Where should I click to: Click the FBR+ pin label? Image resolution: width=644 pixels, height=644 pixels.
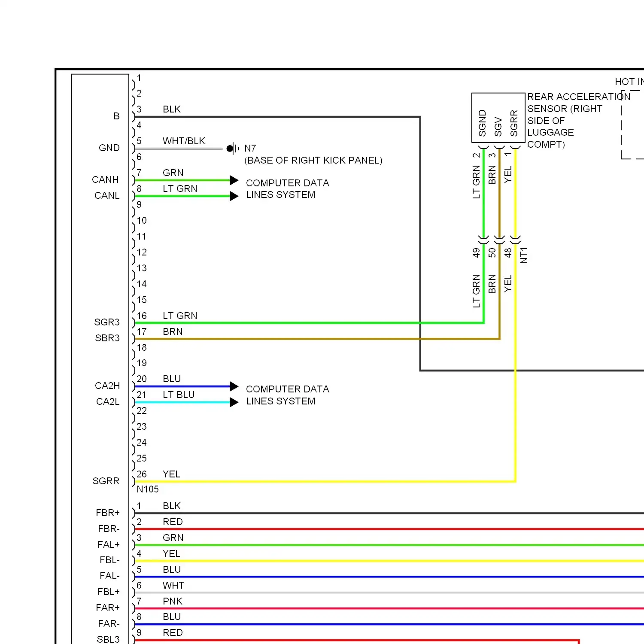[x=108, y=513]
